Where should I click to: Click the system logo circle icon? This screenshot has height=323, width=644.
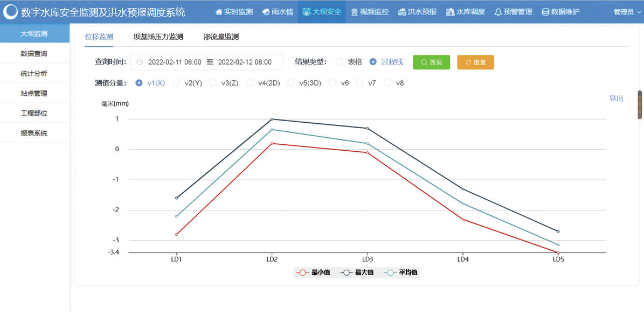(x=11, y=12)
